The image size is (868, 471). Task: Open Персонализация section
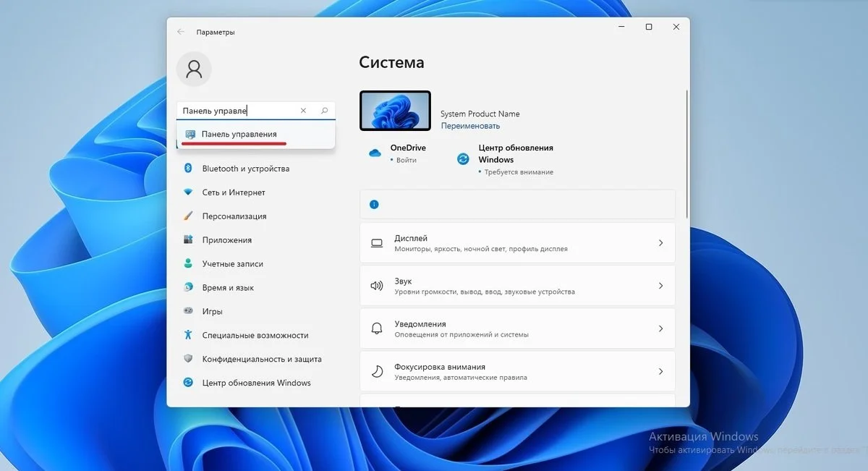(x=234, y=216)
